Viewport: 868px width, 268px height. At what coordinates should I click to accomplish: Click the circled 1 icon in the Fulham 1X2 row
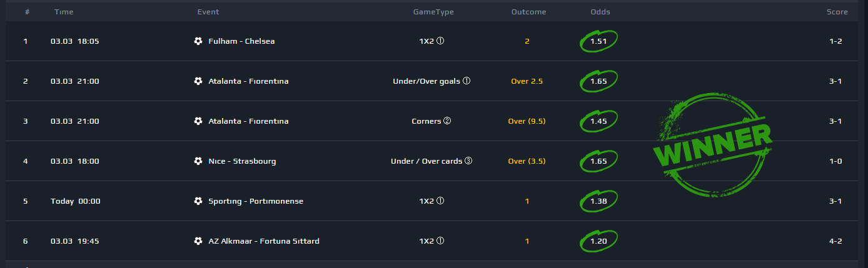point(440,41)
